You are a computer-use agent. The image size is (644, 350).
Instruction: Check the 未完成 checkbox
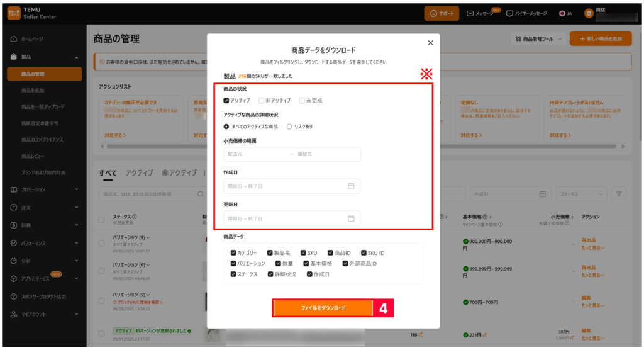[302, 101]
